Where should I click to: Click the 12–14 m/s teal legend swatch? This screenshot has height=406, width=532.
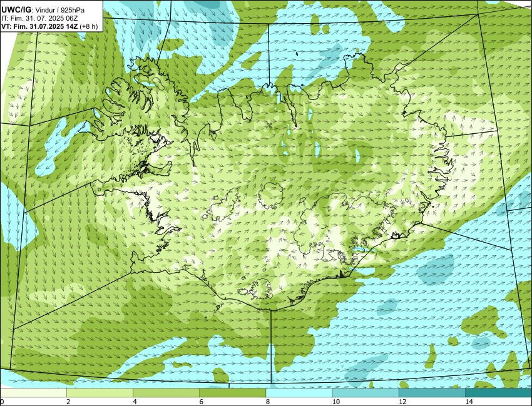click(x=432, y=393)
